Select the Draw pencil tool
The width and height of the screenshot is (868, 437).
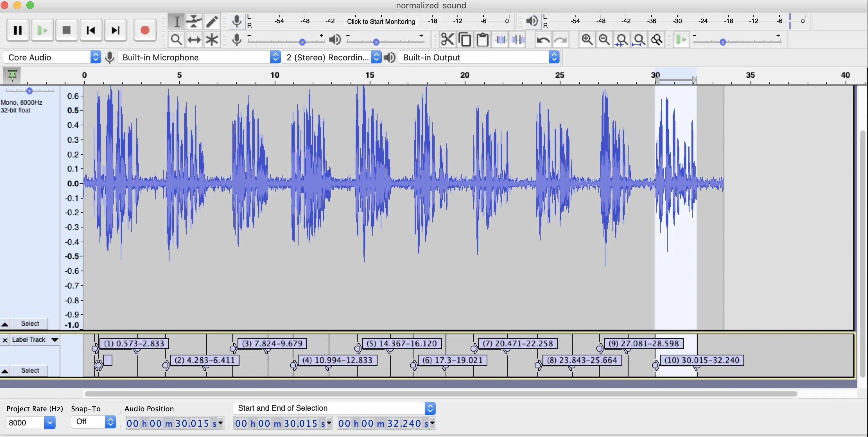212,22
